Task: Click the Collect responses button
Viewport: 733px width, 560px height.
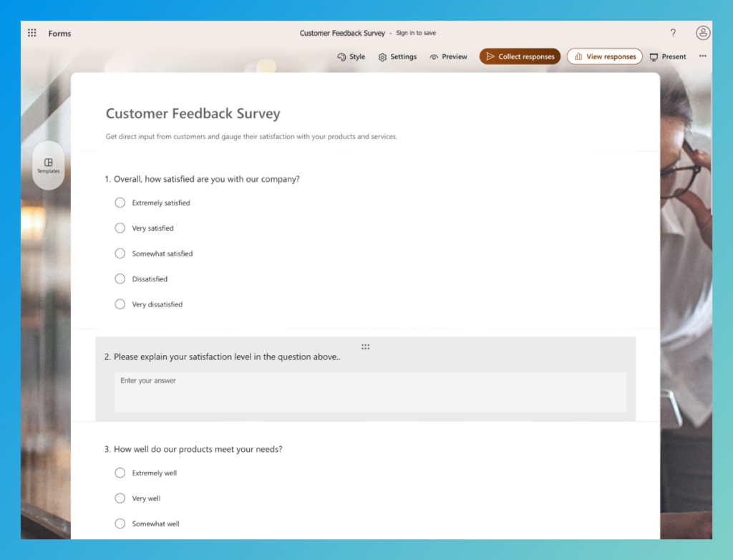Action: click(520, 56)
